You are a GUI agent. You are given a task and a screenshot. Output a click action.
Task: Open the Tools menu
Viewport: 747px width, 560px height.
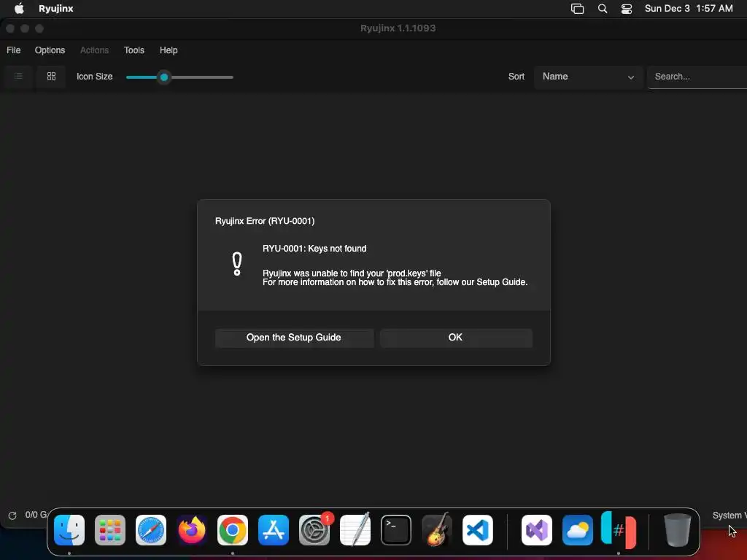click(x=134, y=50)
